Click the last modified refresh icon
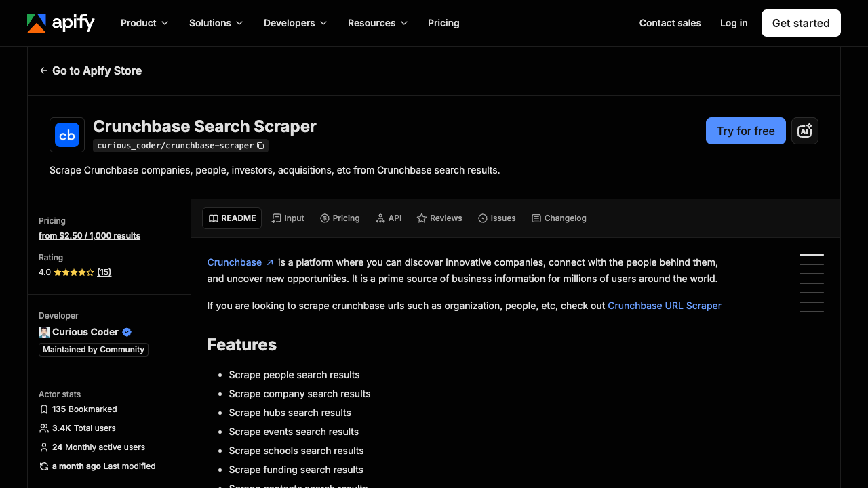868x488 pixels. tap(44, 466)
